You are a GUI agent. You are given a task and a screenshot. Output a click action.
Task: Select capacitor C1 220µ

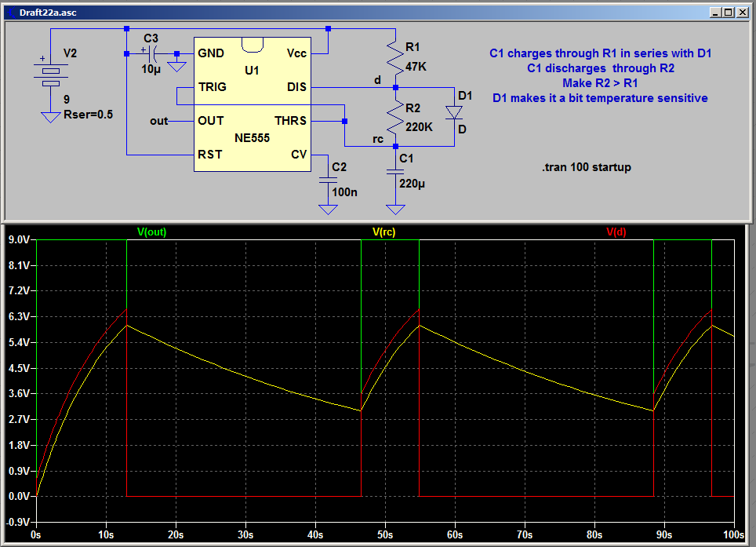(395, 172)
